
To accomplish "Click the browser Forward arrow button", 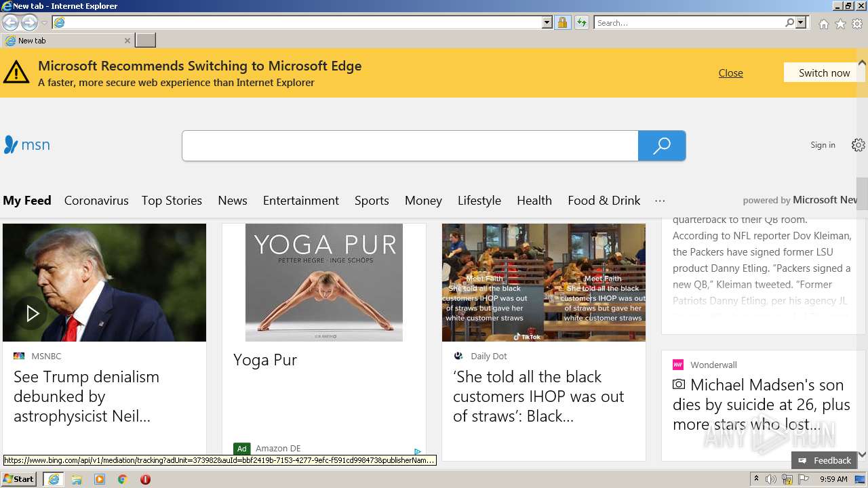I will tap(29, 22).
